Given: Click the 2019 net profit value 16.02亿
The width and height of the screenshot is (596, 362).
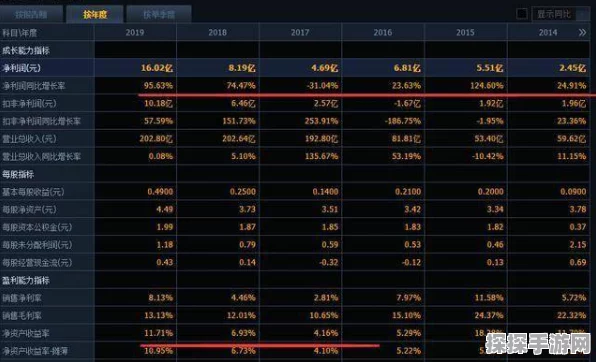Looking at the screenshot, I should [x=157, y=68].
